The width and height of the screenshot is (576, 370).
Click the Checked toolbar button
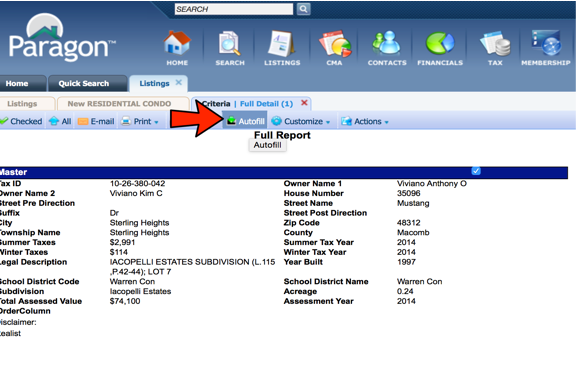[x=22, y=121]
